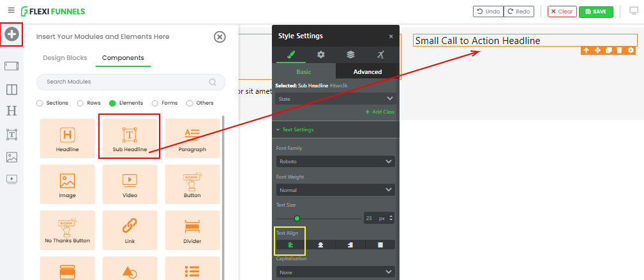644x280 pixels.
Task: Select the text box icon in left sidebar
Action: pyautogui.click(x=11, y=134)
